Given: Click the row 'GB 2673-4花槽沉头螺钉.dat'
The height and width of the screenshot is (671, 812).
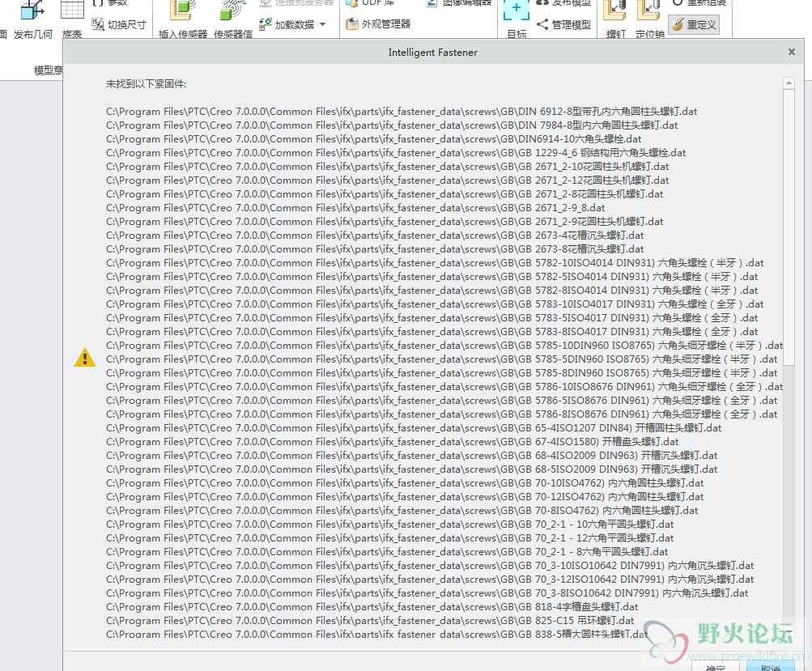Looking at the screenshot, I should tap(375, 235).
